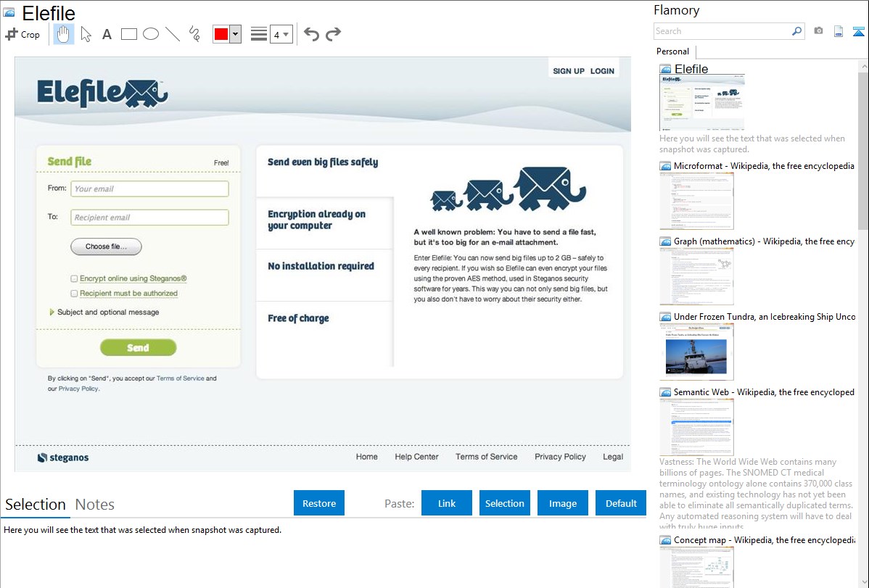Click the camera capture icon

818,31
